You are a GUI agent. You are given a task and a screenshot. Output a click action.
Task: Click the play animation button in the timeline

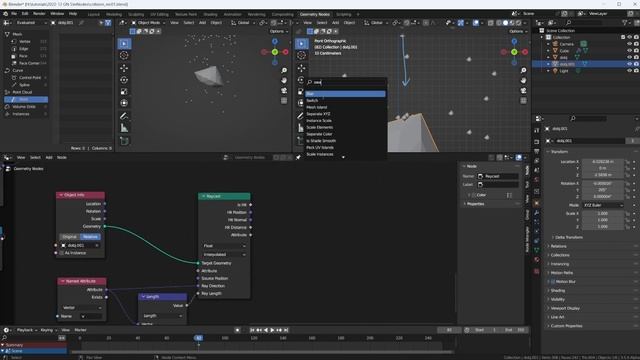pyautogui.click(x=272, y=330)
